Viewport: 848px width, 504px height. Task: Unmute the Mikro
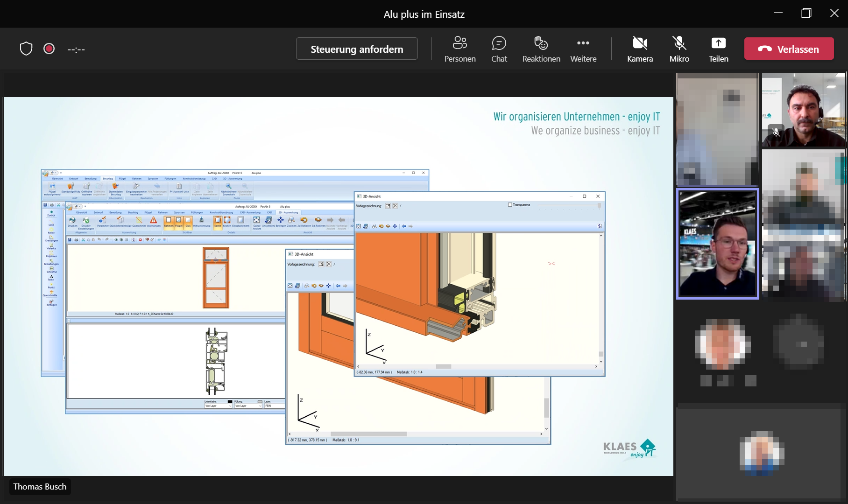[x=679, y=49]
